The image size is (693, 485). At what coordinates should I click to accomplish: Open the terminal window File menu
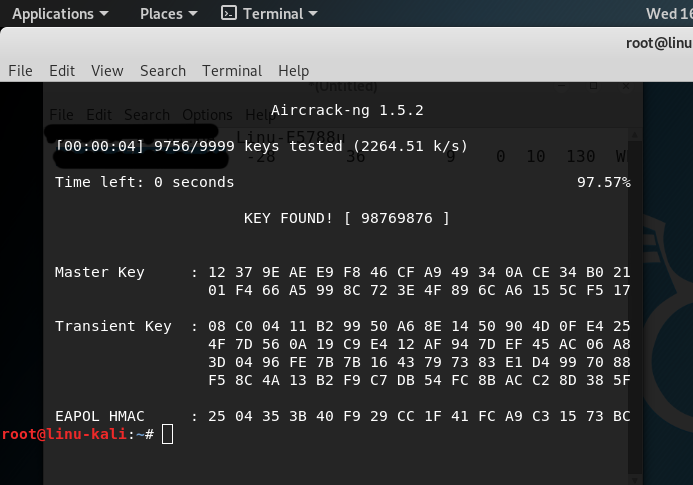click(20, 71)
